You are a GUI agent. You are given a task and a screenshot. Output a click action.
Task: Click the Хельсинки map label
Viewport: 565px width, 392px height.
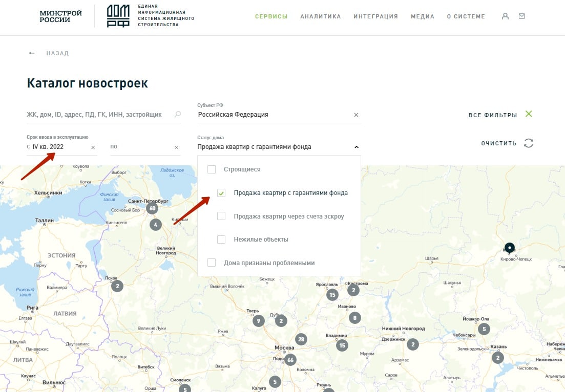coord(48,192)
